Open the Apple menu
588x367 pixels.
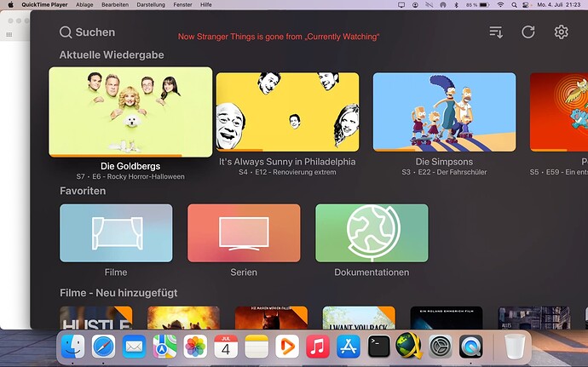(x=11, y=5)
